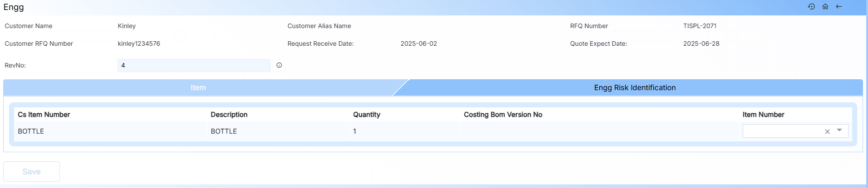The width and height of the screenshot is (868, 188).
Task: Click the revision history icon
Action: tap(811, 6)
